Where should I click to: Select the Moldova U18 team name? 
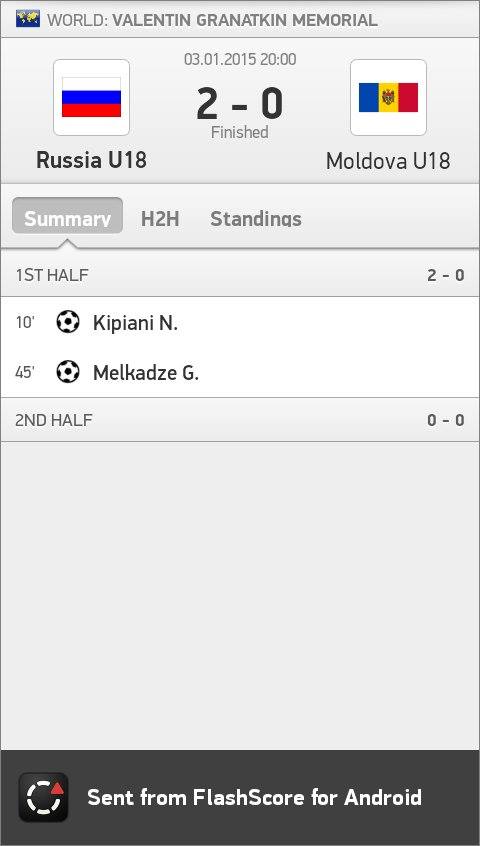pyautogui.click(x=388, y=161)
